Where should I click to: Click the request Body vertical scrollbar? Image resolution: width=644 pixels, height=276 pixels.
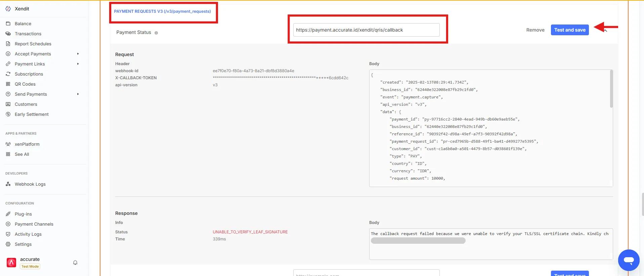611,89
